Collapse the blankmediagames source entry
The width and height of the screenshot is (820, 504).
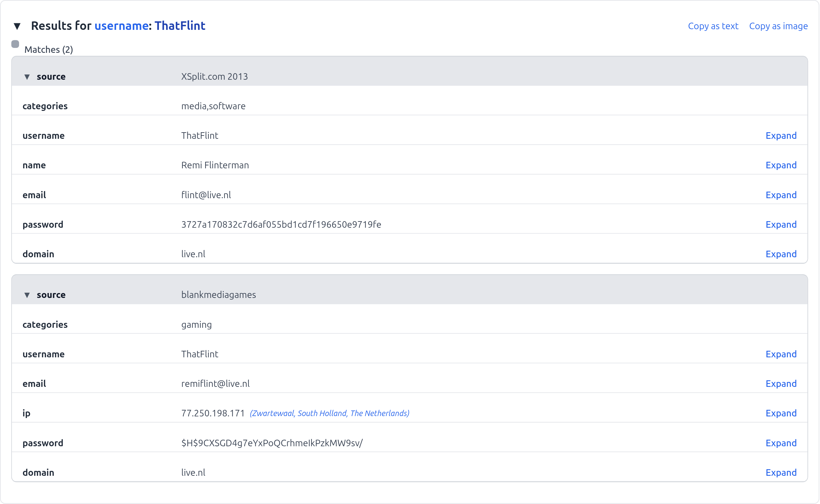pos(27,295)
